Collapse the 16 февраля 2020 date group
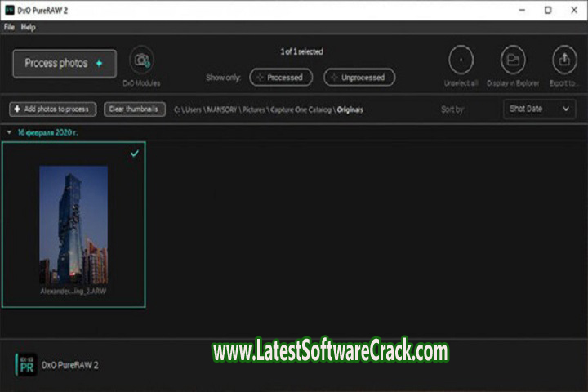Image resolution: width=588 pixels, height=392 pixels. (9, 131)
